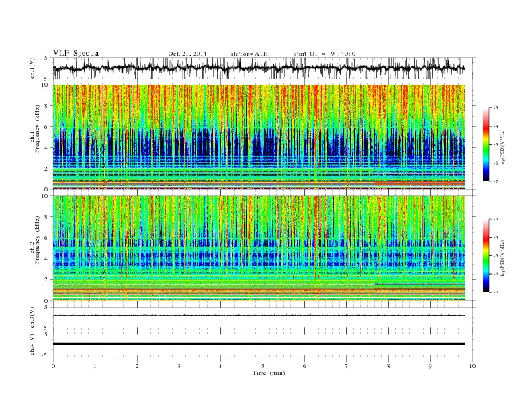Click time-axis tick label "9"
This screenshot has width=532, height=411.
pos(430,366)
